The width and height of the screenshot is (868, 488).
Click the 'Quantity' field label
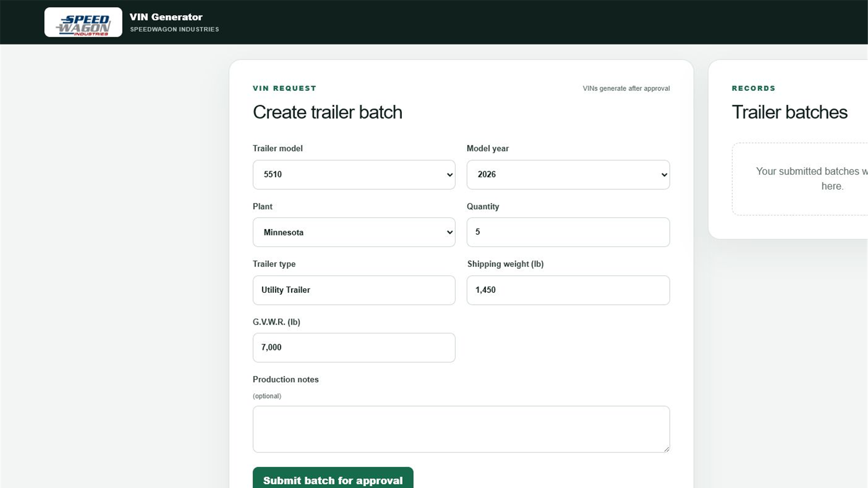pyautogui.click(x=483, y=206)
